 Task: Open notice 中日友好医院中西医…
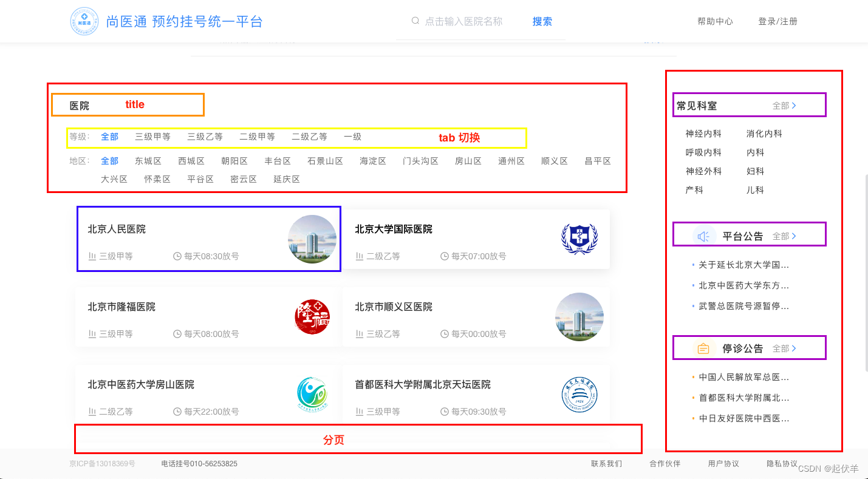743,418
